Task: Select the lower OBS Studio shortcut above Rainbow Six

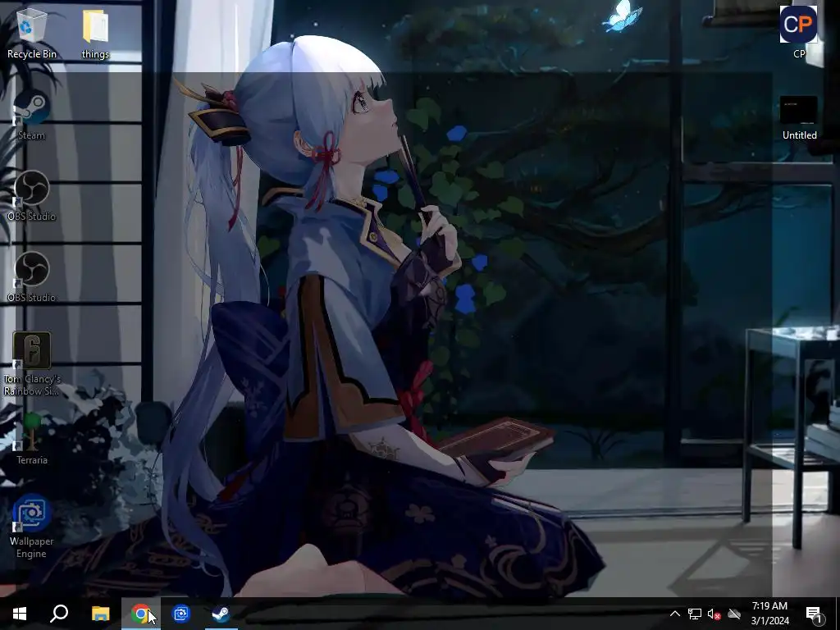Action: pos(32,277)
